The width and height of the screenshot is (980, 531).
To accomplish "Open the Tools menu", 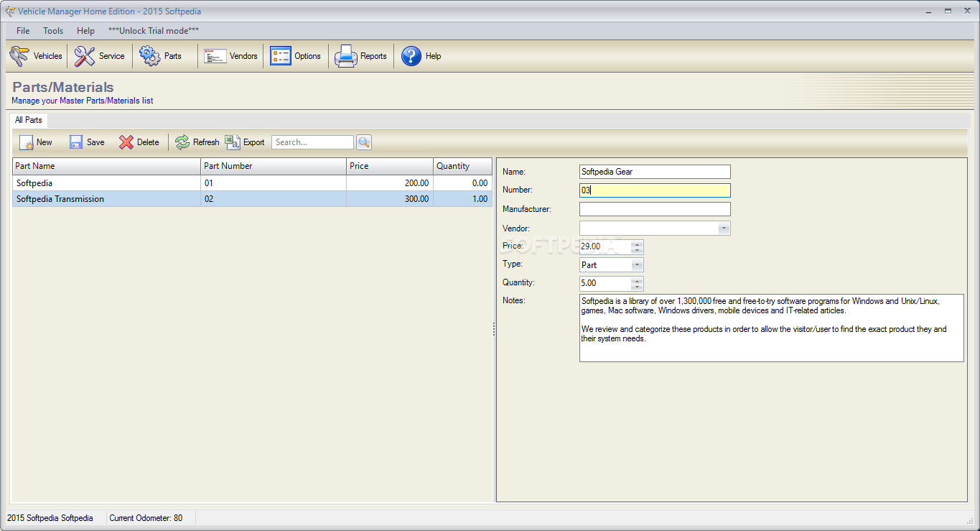I will [x=53, y=31].
